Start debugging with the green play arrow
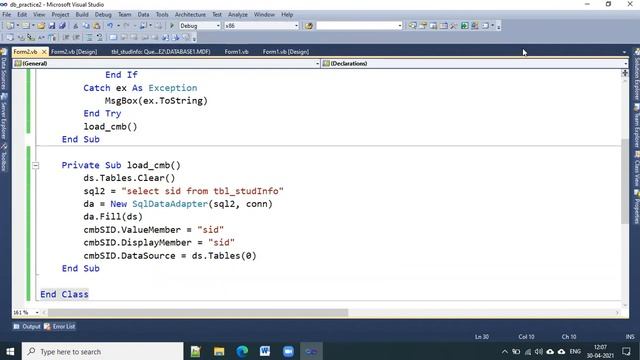 point(172,26)
